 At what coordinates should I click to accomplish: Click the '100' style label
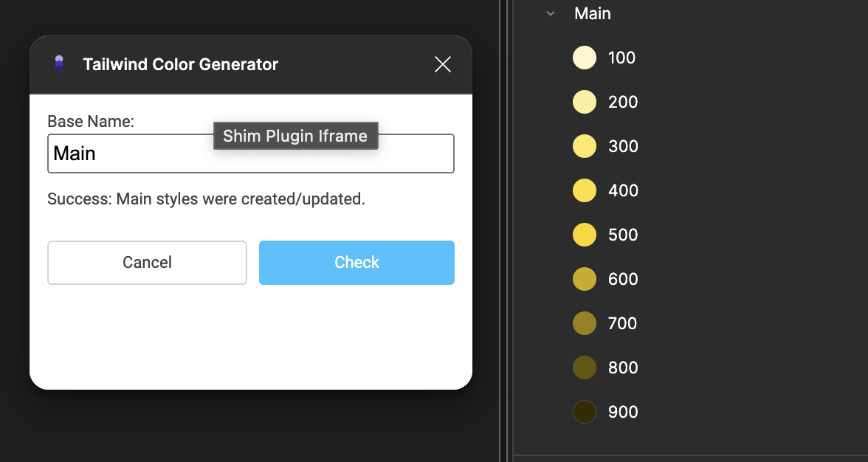coord(621,58)
